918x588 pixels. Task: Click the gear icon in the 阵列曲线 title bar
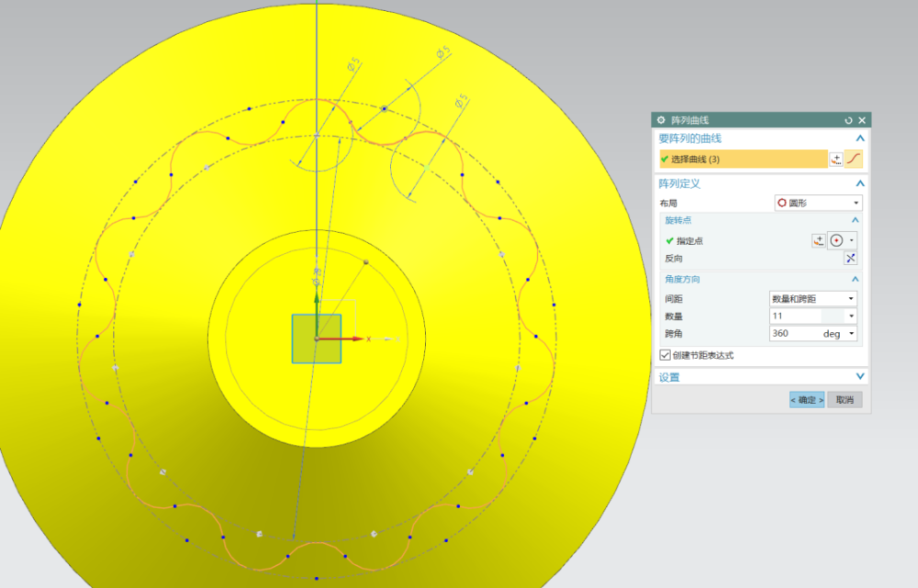tap(661, 120)
